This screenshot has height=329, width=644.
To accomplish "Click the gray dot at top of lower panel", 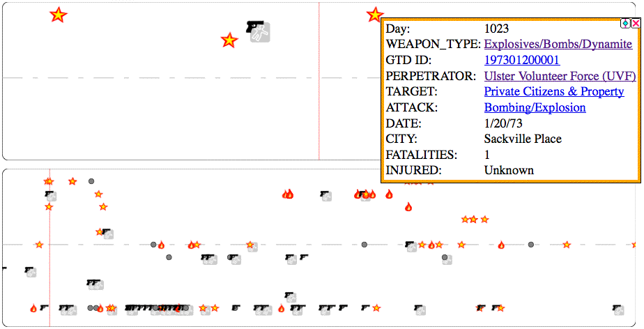I will (x=91, y=181).
